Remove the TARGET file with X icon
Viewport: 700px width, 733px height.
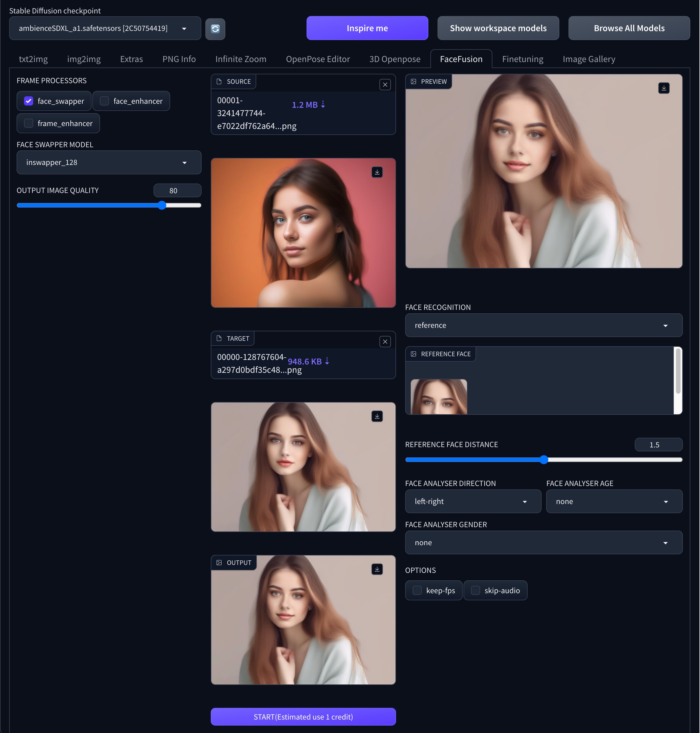(x=385, y=342)
